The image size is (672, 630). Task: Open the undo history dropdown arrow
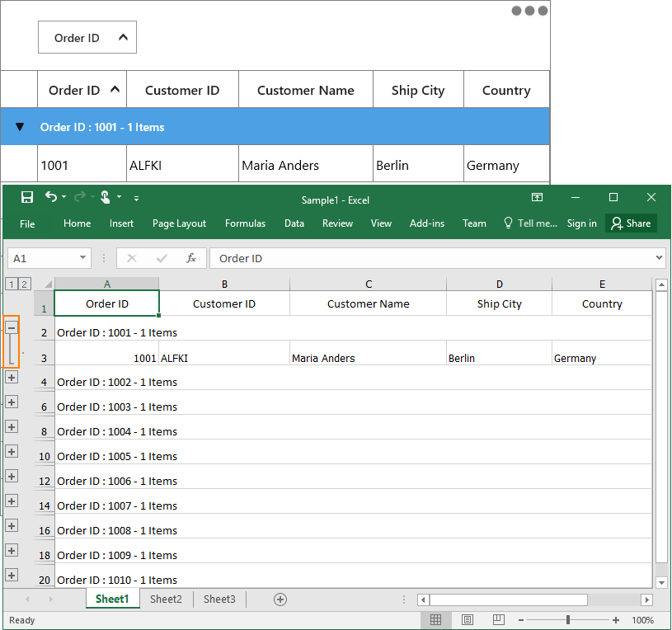[x=63, y=197]
